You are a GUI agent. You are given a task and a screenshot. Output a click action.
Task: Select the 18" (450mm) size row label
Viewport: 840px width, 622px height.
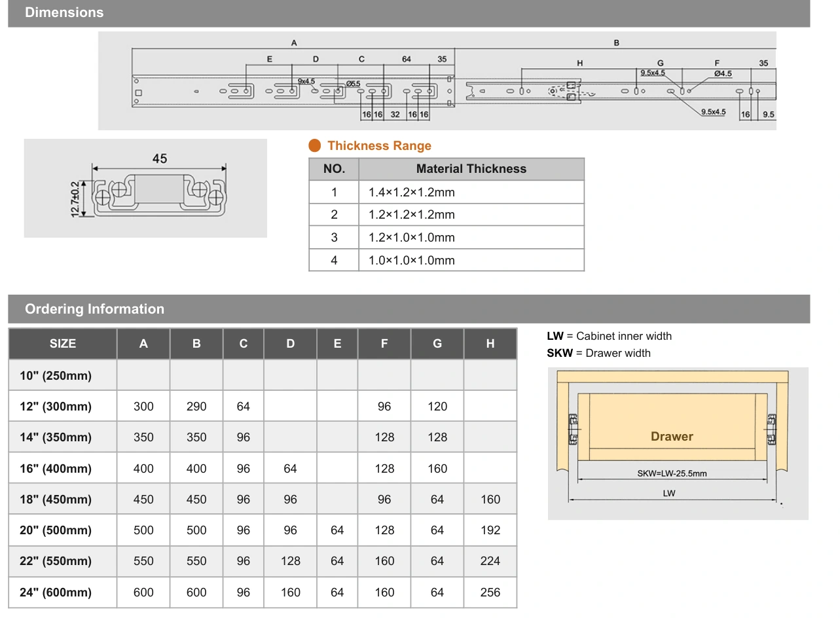56,500
